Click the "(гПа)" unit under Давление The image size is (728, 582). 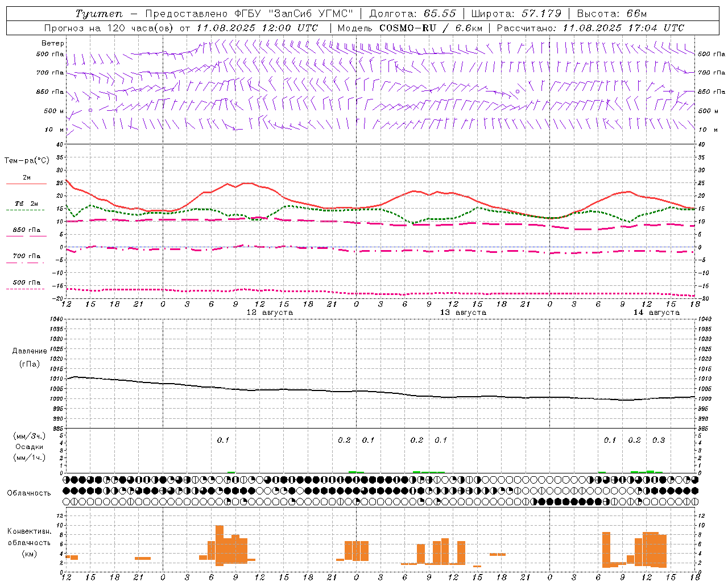30,364
